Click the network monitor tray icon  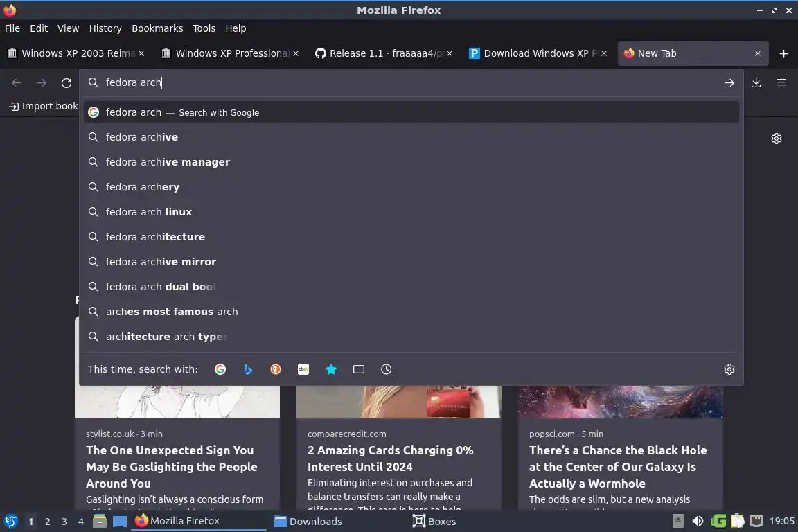756,521
